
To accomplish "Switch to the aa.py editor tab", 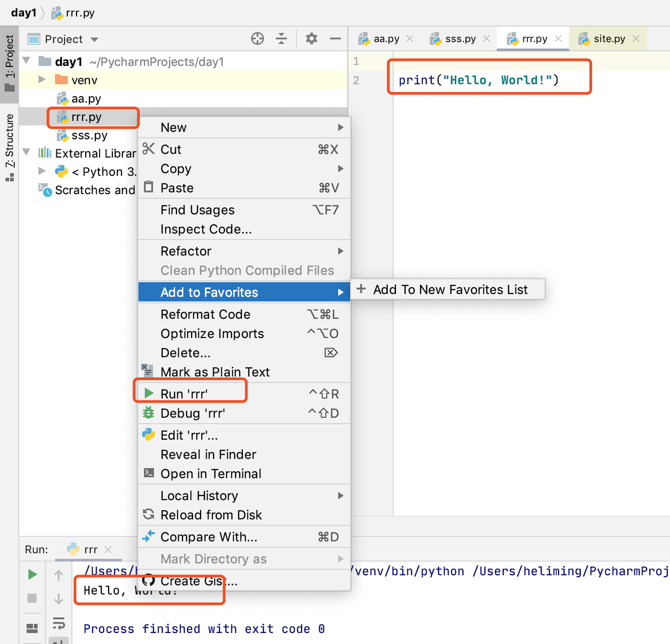I will [x=379, y=39].
